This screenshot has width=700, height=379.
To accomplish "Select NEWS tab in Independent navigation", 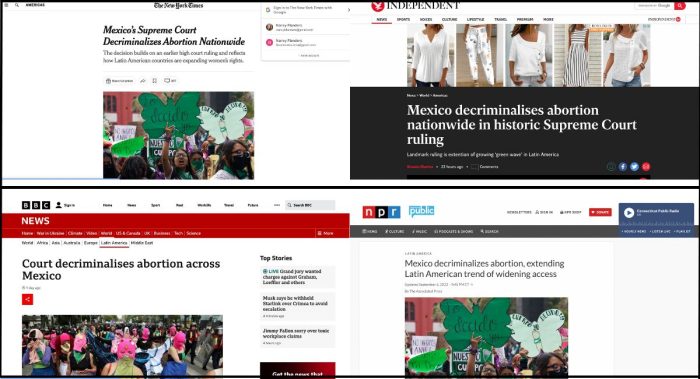I will click(382, 20).
